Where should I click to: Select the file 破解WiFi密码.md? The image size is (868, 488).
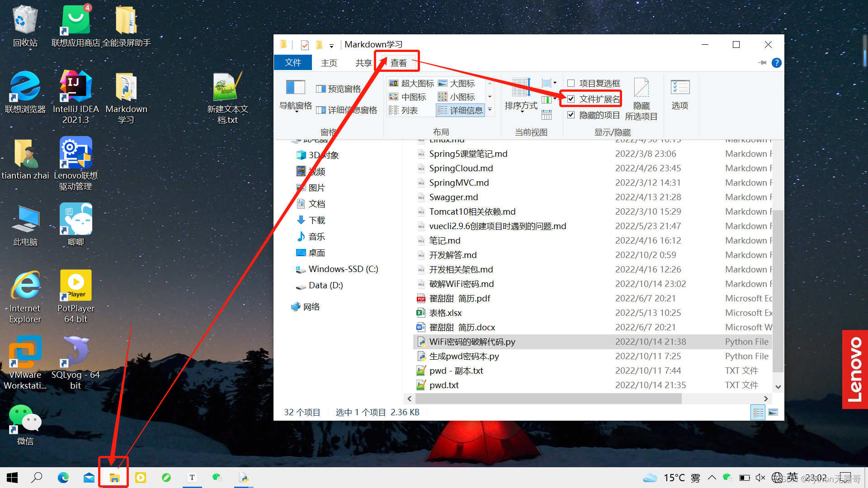(x=461, y=284)
